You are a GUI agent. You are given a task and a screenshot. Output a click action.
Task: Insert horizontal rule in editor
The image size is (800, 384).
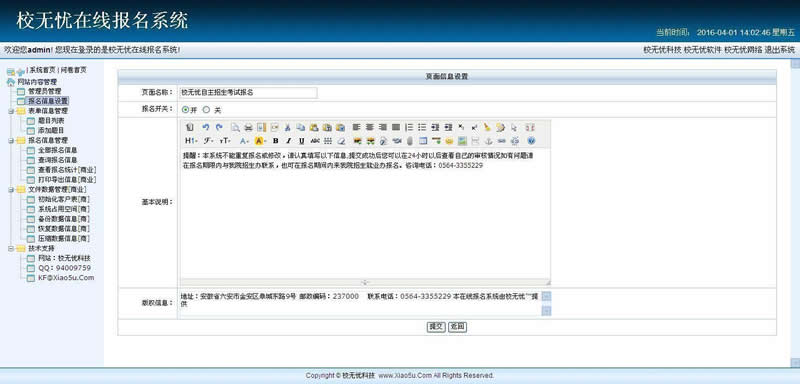(436, 141)
